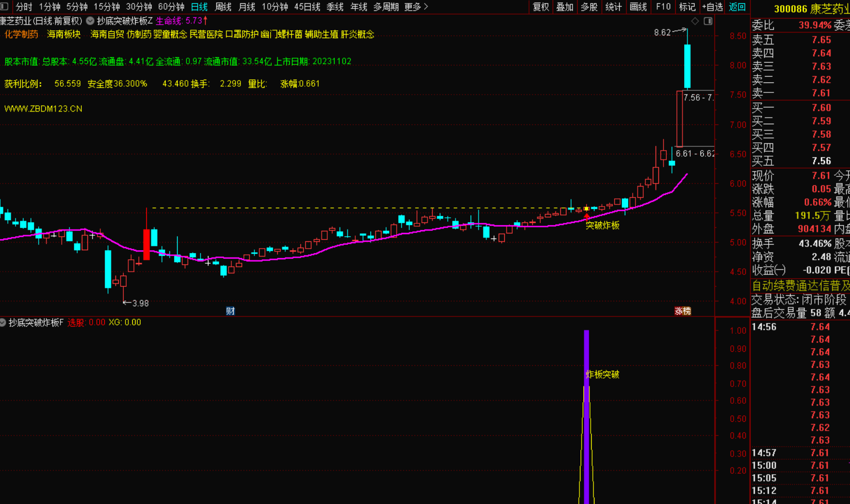850x504 pixels.
Task: Open F10 company information
Action: tap(663, 7)
